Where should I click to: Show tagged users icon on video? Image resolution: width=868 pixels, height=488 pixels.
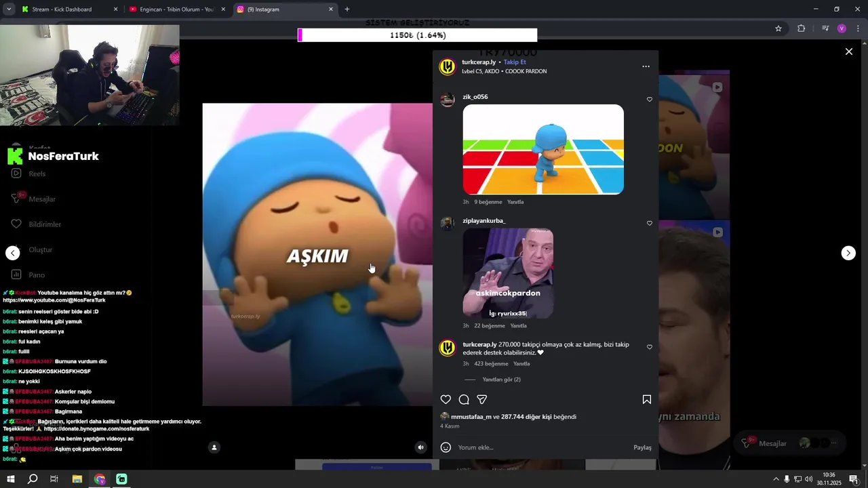[x=214, y=447]
